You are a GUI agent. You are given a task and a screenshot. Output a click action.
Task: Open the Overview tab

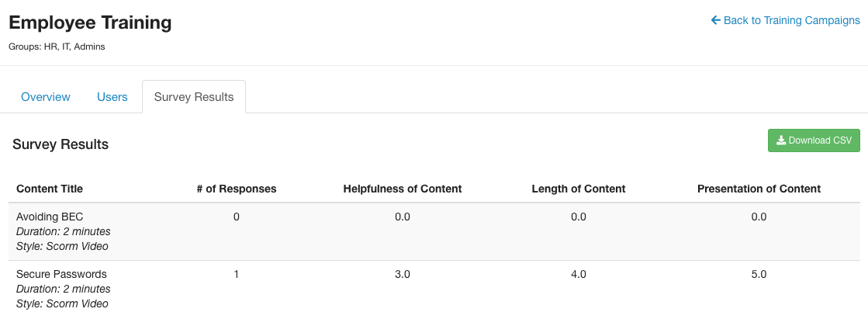46,97
